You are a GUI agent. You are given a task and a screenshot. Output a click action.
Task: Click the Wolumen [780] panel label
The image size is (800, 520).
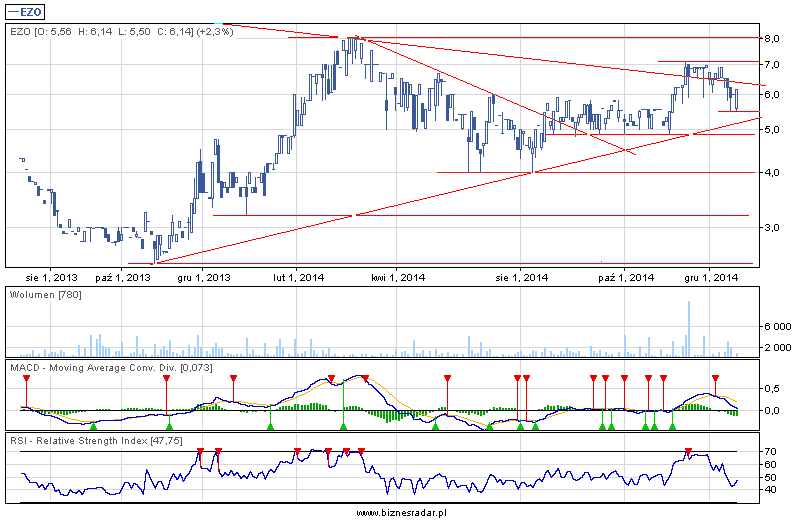coord(45,295)
